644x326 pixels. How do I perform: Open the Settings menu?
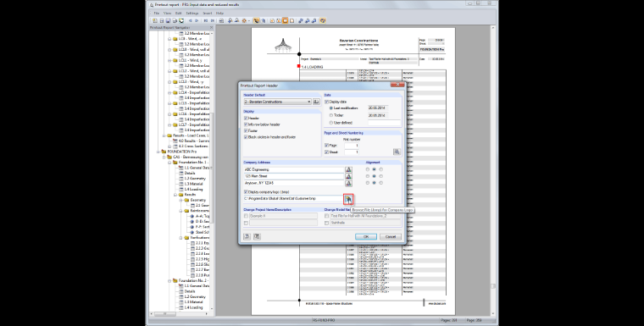(x=192, y=14)
